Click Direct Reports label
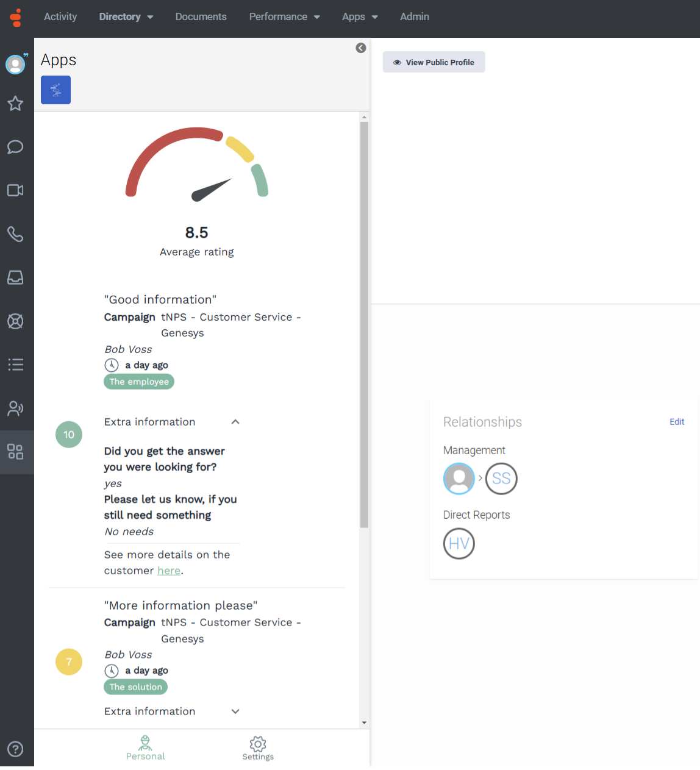The height and width of the screenshot is (770, 700). pyautogui.click(x=476, y=515)
